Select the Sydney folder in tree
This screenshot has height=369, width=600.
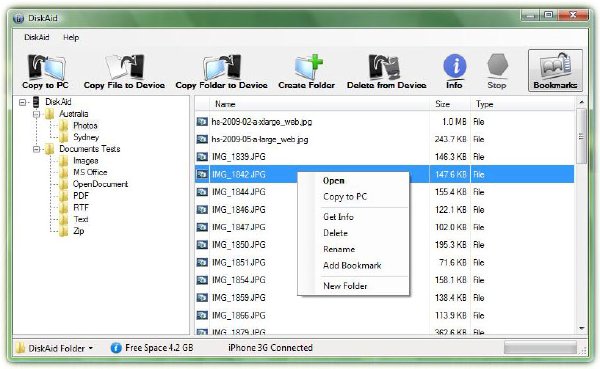[86, 137]
